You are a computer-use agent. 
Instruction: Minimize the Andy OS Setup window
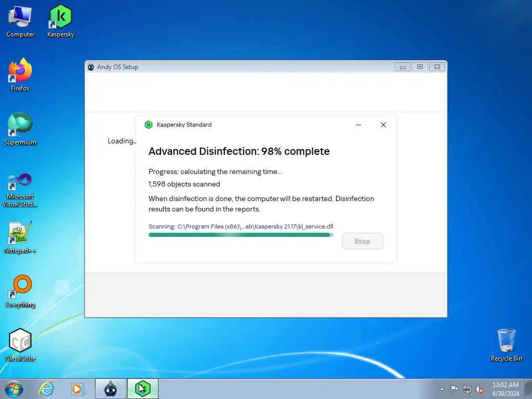403,67
